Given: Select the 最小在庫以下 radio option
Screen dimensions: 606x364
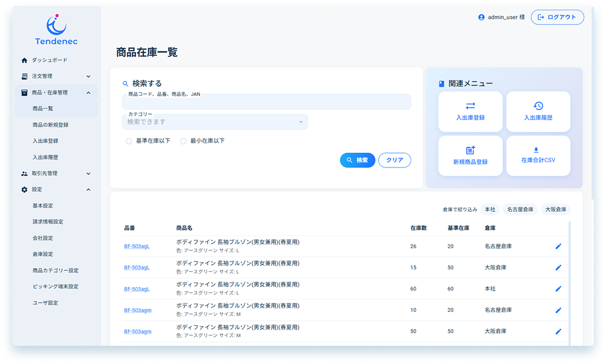Looking at the screenshot, I should pos(183,141).
